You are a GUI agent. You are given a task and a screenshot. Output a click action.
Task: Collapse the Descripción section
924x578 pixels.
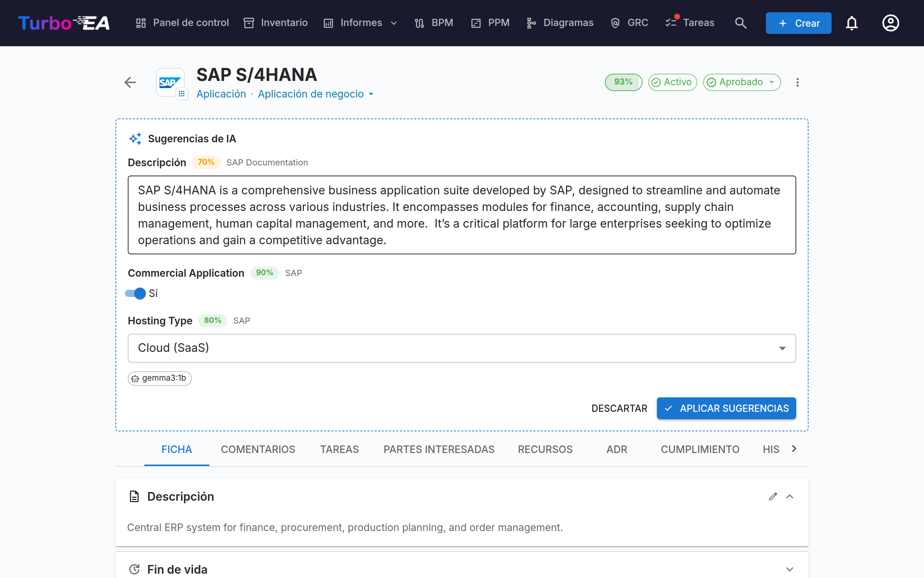(790, 496)
